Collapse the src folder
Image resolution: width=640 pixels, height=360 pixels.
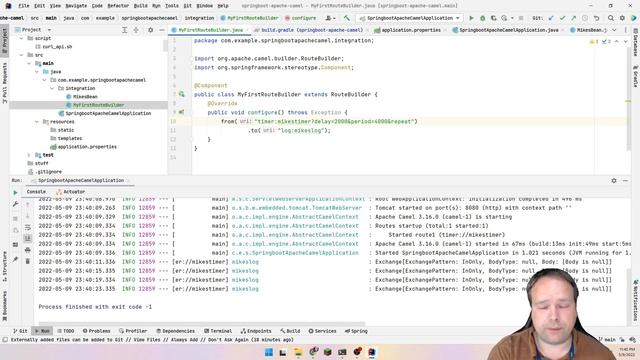click(x=22, y=55)
